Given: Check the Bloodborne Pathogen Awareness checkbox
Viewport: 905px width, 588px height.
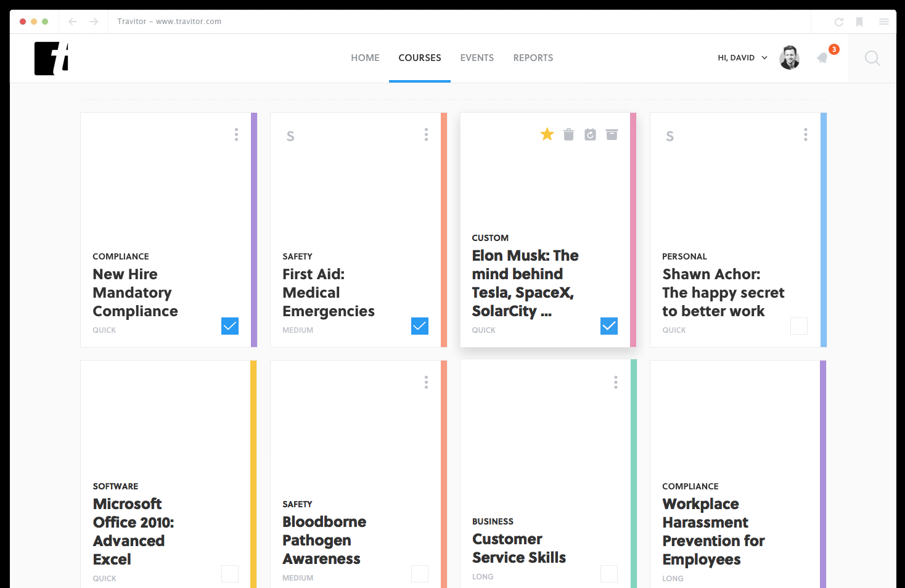Looking at the screenshot, I should [x=420, y=574].
